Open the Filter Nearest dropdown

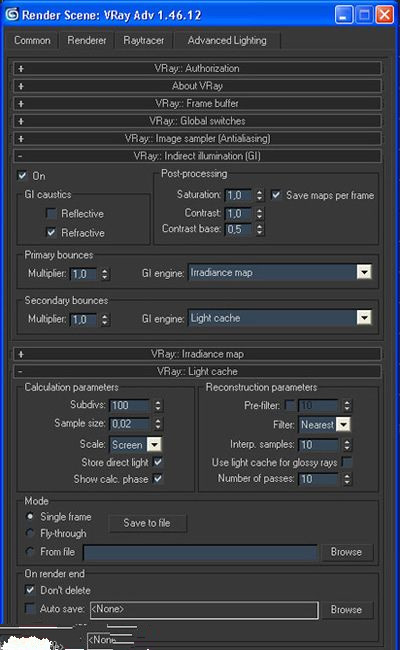[343, 424]
